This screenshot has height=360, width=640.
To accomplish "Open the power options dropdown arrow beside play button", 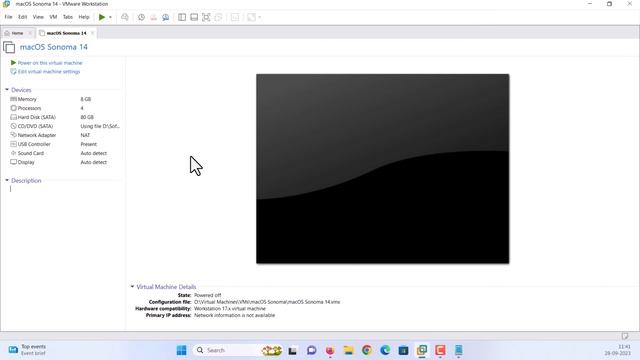I will 110,17.
